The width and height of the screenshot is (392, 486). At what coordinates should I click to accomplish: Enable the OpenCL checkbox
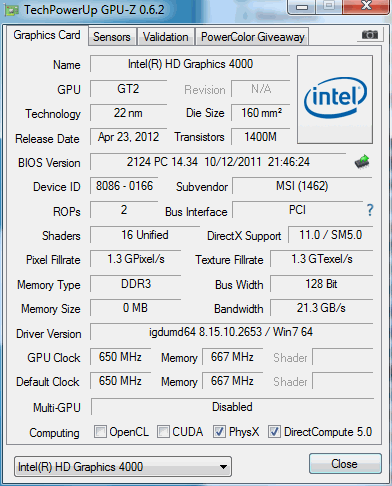[100, 431]
